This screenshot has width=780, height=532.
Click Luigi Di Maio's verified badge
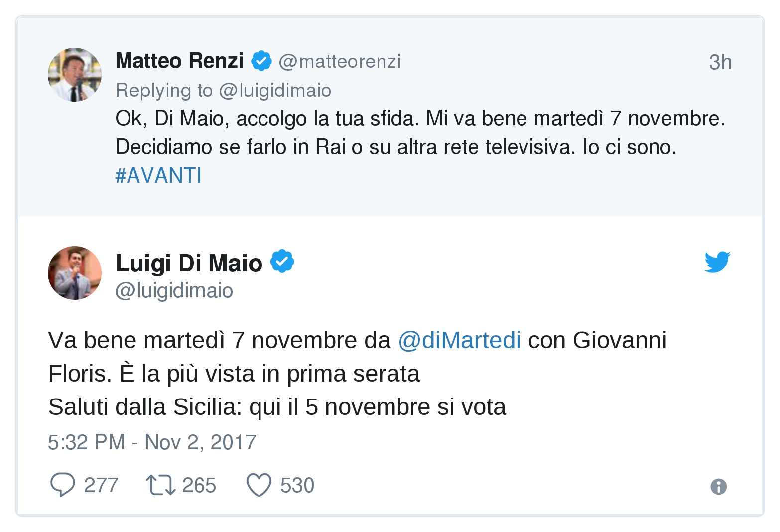[x=282, y=262]
